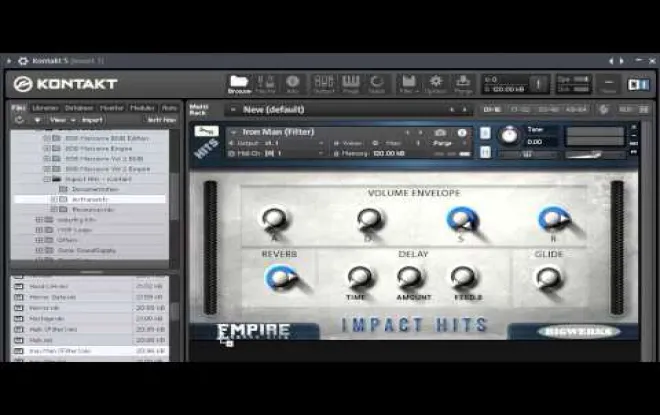
Task: Open the global Purge menu
Action: (463, 84)
